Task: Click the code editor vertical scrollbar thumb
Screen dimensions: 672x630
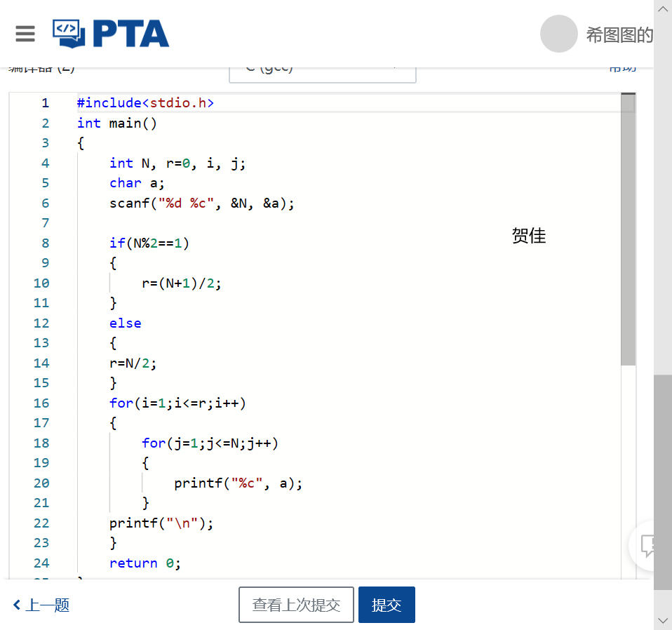Action: coord(628,232)
